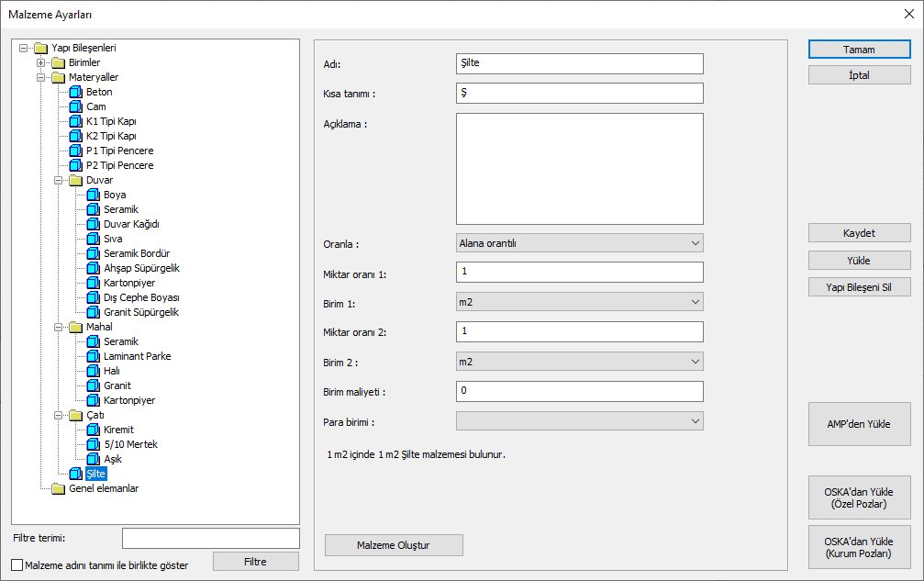Open the Para birimi dropdown

(x=579, y=421)
